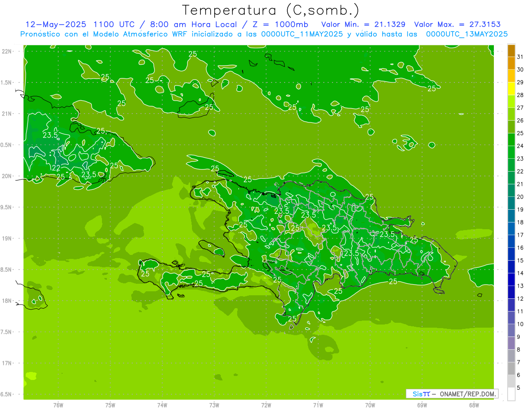Click the colorbar scale label "31"
Viewport: 532px width, 411px height.
click(520, 57)
